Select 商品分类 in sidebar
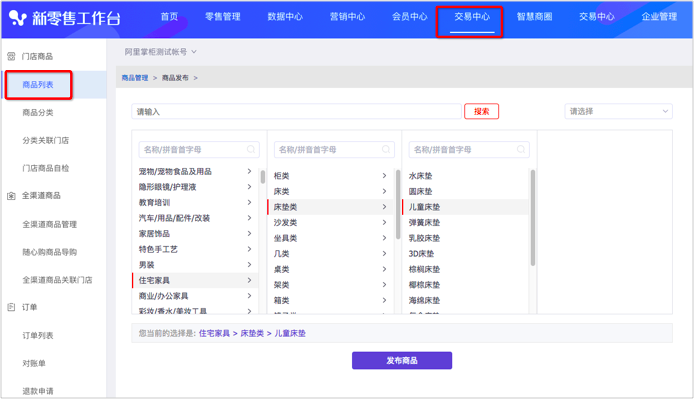Image resolution: width=694 pixels, height=399 pixels. [38, 112]
